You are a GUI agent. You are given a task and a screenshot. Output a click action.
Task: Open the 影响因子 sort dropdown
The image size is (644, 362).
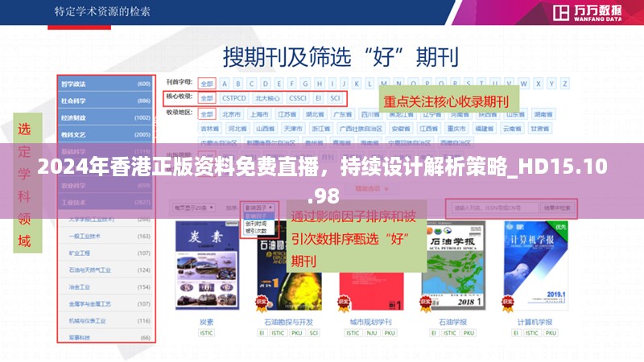(258, 208)
